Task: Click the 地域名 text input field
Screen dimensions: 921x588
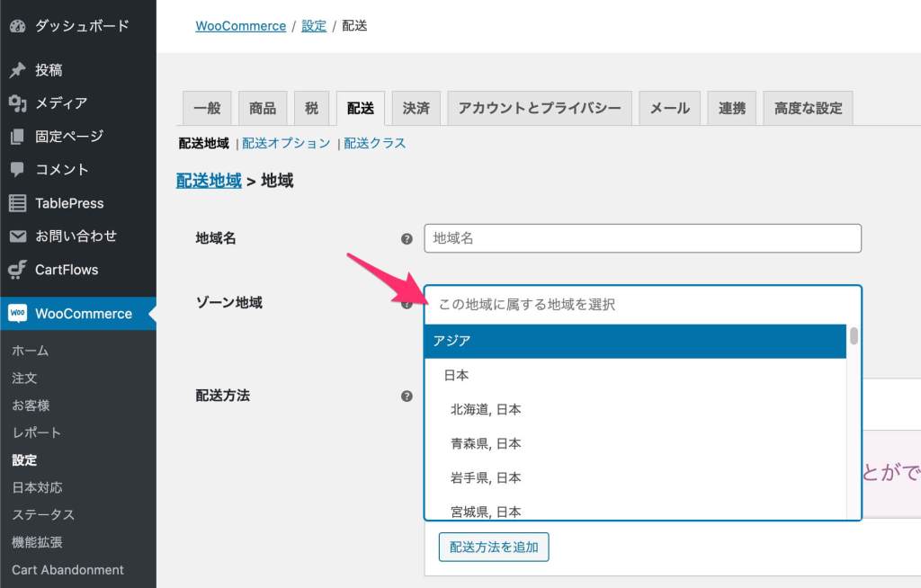Action: (642, 238)
